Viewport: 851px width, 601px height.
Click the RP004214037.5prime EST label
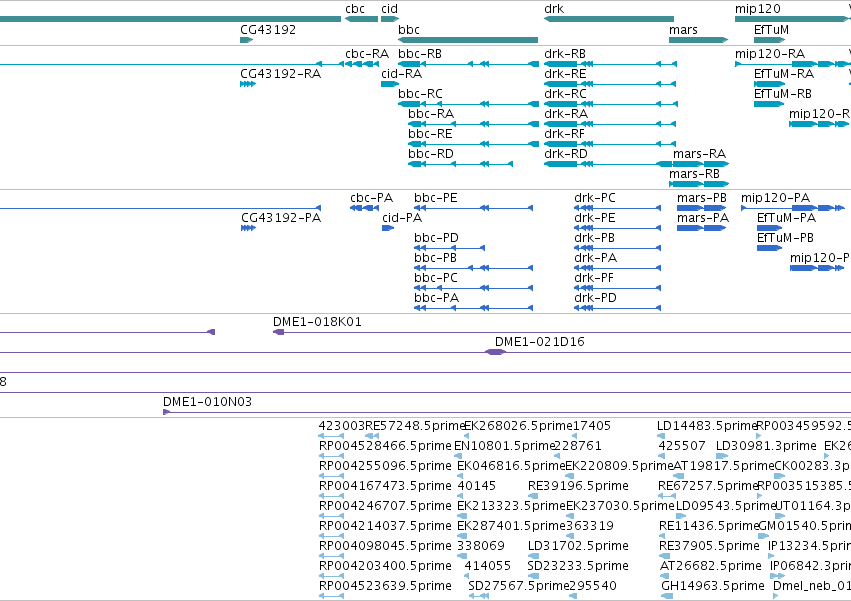click(x=385, y=527)
